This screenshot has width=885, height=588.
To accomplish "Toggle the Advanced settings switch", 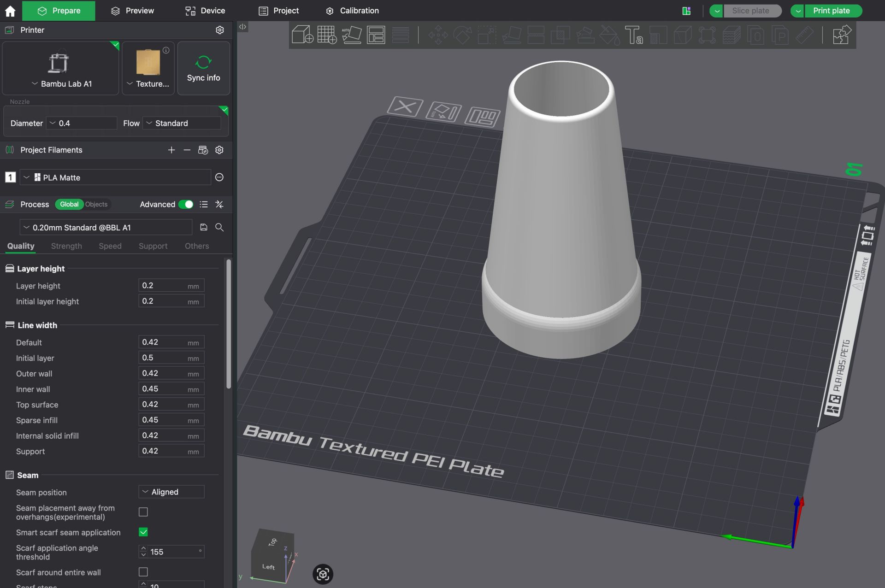I will pos(186,204).
